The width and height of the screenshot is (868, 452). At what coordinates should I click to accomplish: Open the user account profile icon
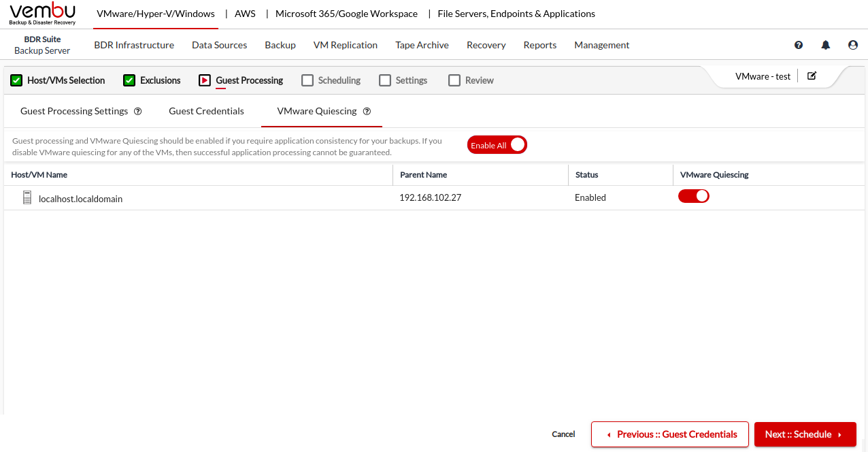(853, 45)
